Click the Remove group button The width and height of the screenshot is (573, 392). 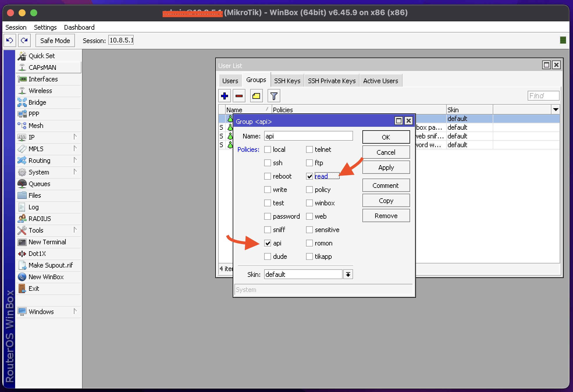click(x=385, y=215)
